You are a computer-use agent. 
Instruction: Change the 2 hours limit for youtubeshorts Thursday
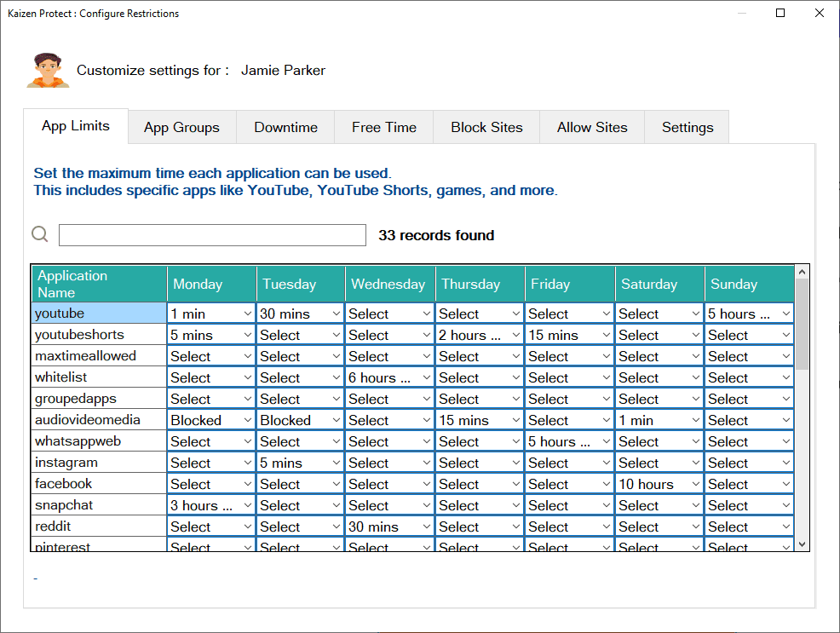pos(479,334)
